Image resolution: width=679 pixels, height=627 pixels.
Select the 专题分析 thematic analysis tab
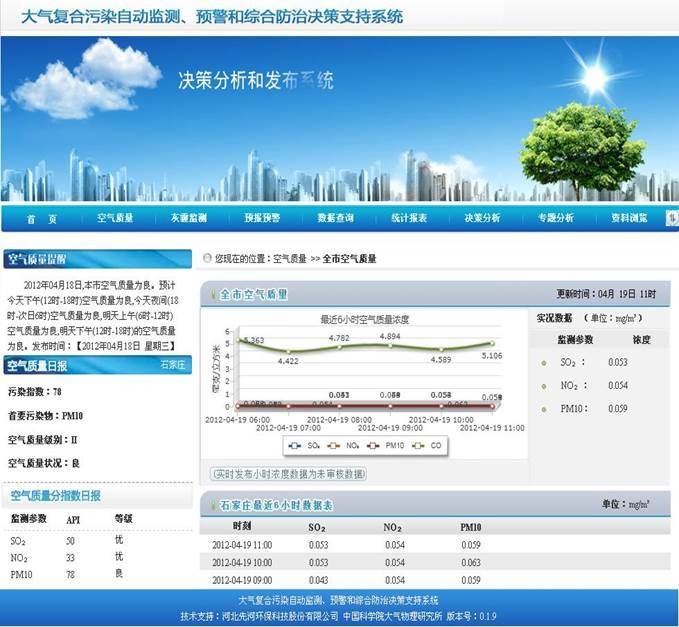555,218
